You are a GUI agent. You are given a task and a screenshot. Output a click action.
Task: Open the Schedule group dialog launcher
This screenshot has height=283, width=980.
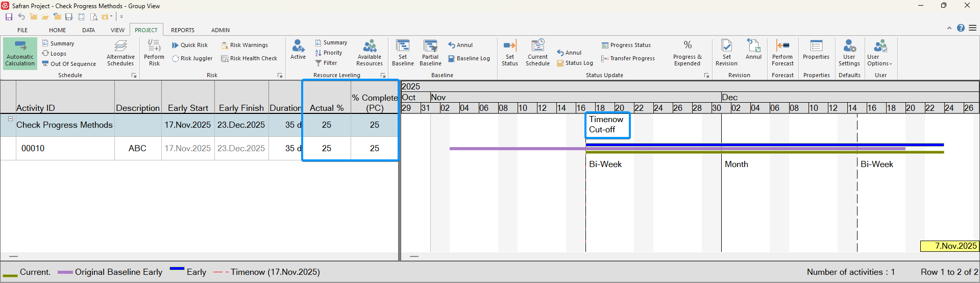pos(134,76)
